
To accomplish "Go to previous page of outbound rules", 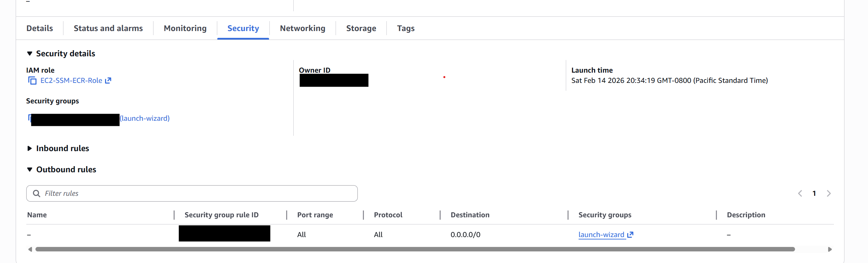I will click(x=800, y=193).
